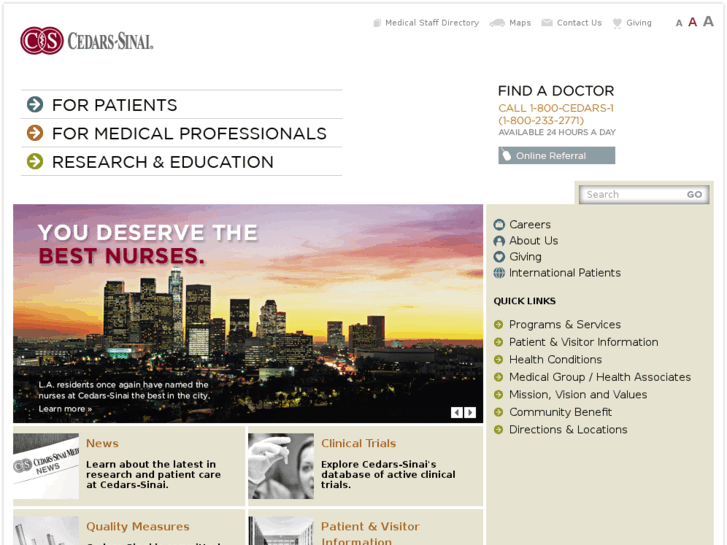Show the previous slideshow banner
Image resolution: width=727 pixels, height=545 pixels.
(x=457, y=412)
